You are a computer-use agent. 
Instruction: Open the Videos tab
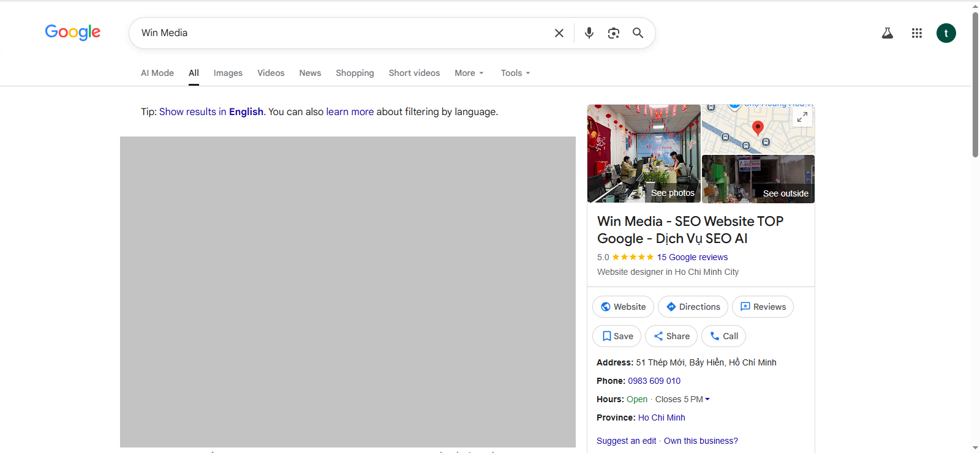click(271, 73)
